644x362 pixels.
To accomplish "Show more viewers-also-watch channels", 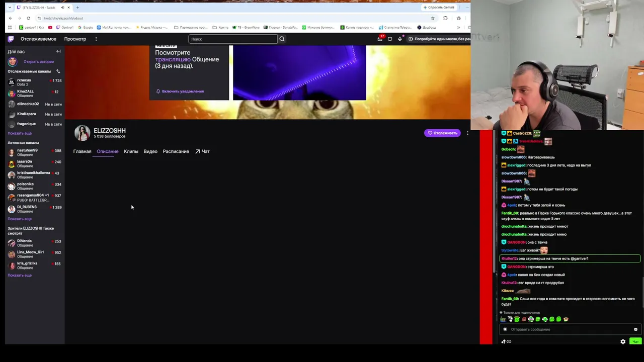I will [20, 275].
